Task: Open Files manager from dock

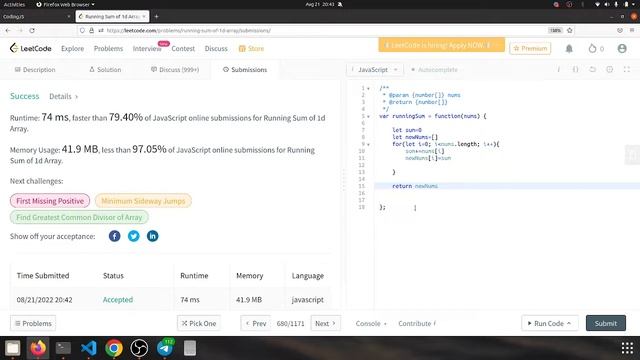Action: 13,348
